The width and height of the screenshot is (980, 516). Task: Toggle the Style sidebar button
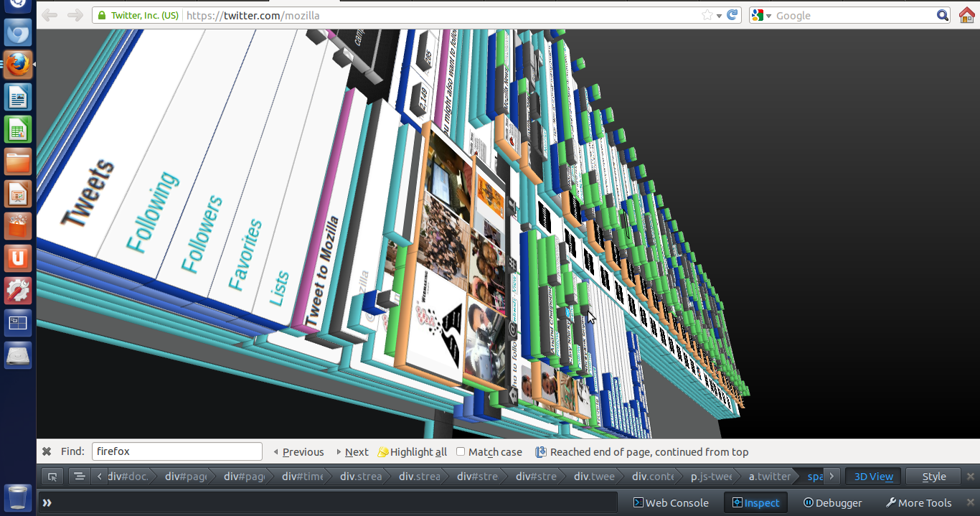click(x=934, y=477)
